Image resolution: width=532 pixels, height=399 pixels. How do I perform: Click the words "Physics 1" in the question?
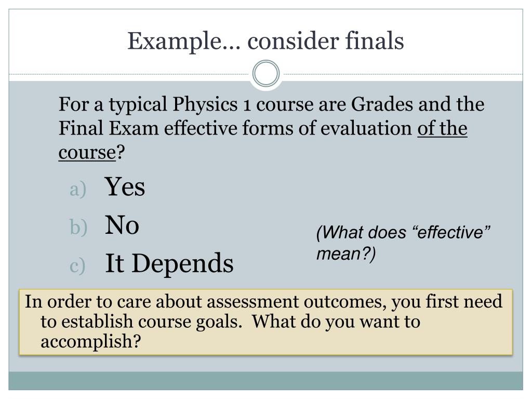tap(206, 104)
